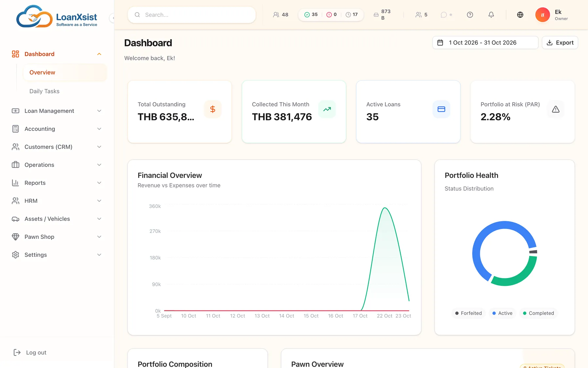Open the help question mark icon

[470, 15]
